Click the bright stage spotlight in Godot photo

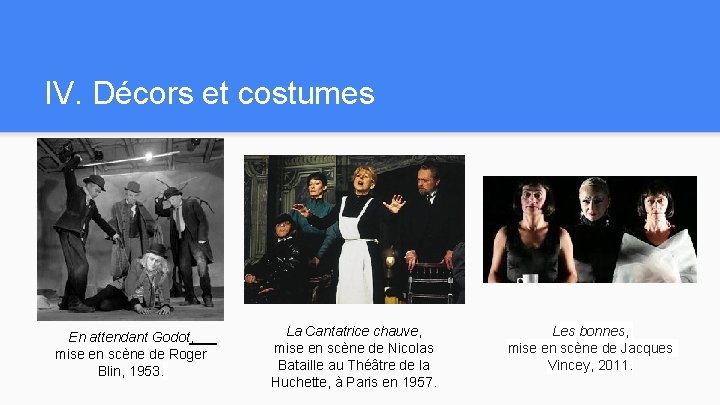click(148, 157)
